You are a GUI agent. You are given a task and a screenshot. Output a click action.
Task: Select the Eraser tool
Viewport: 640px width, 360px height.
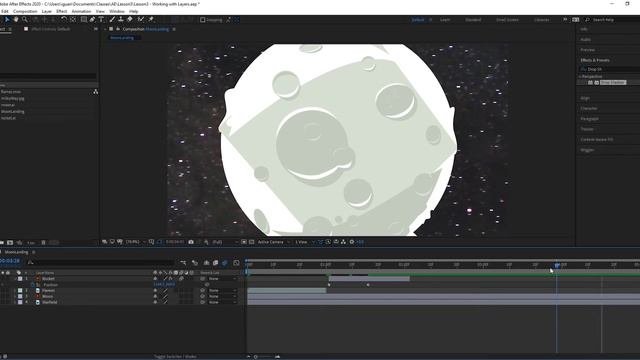coord(130,19)
